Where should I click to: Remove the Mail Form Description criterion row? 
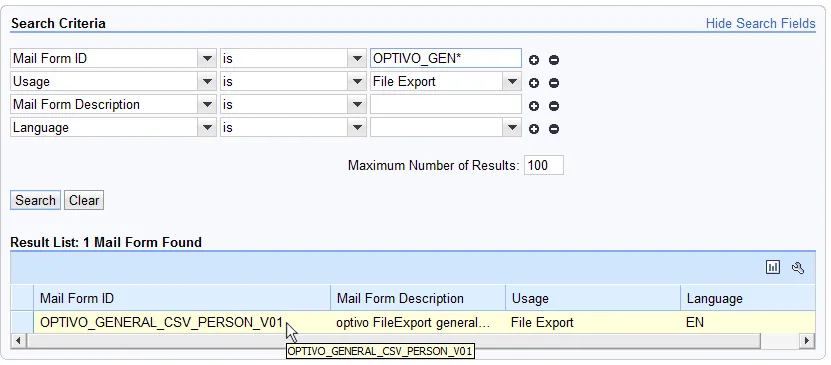(x=554, y=106)
